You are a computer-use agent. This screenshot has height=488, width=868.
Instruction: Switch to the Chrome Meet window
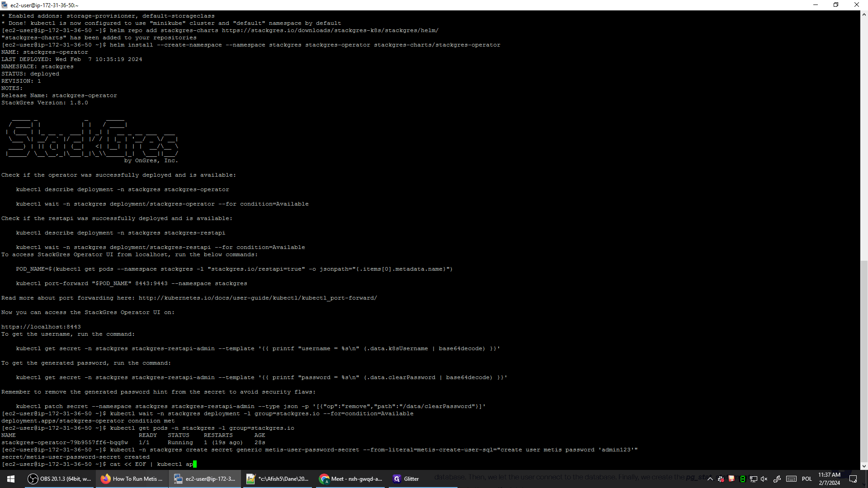[350, 479]
